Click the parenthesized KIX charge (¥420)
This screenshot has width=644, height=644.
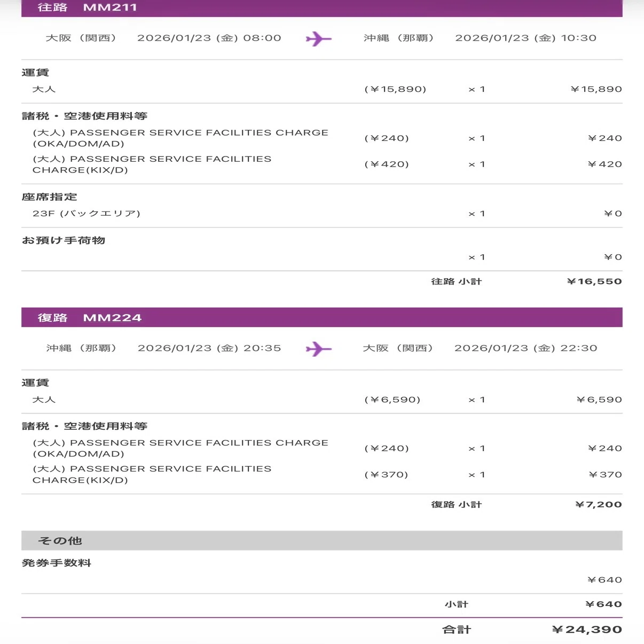click(x=387, y=164)
